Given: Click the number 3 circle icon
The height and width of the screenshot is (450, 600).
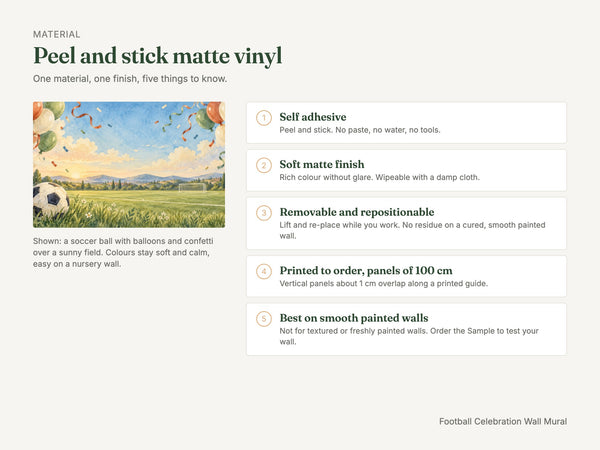Looking at the screenshot, I should point(264,213).
